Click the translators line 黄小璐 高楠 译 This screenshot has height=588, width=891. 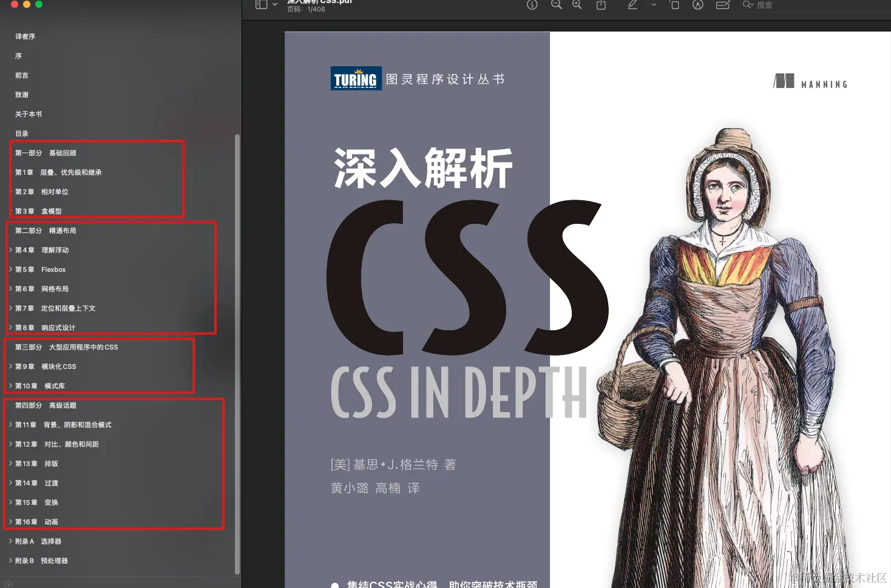375,488
